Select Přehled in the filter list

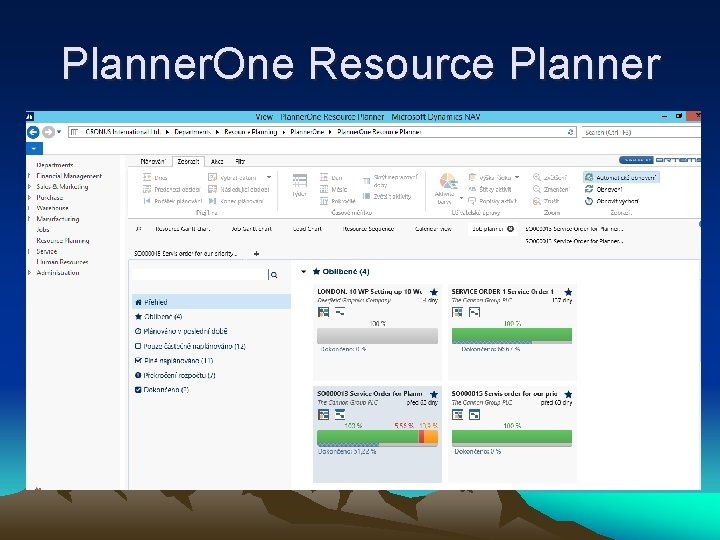[211, 302]
